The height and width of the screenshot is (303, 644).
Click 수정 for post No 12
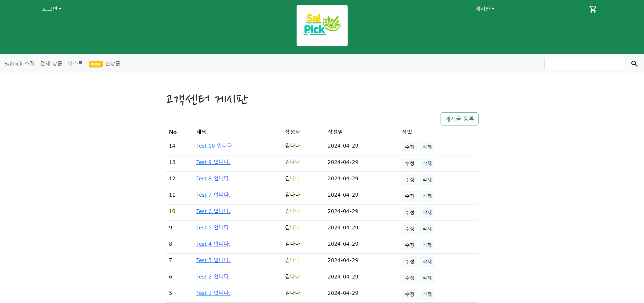(x=410, y=180)
